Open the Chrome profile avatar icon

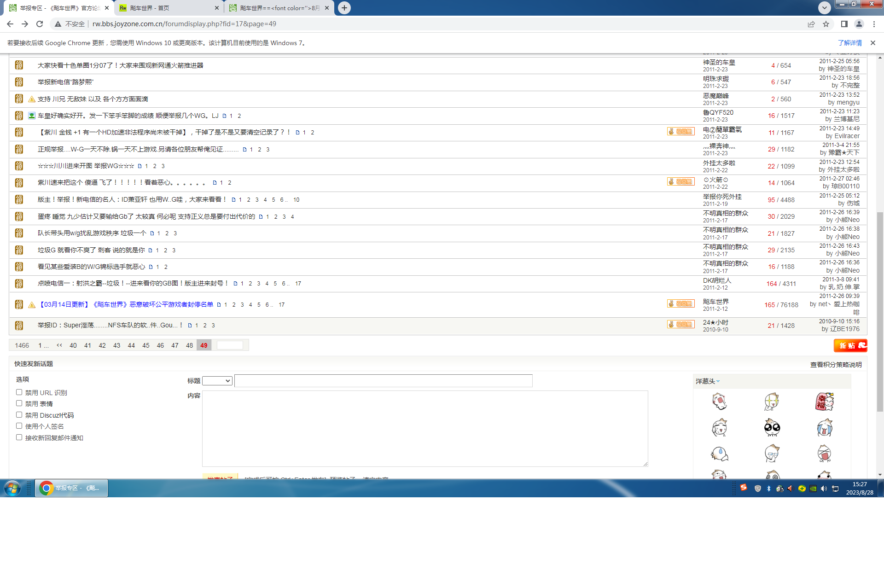859,24
